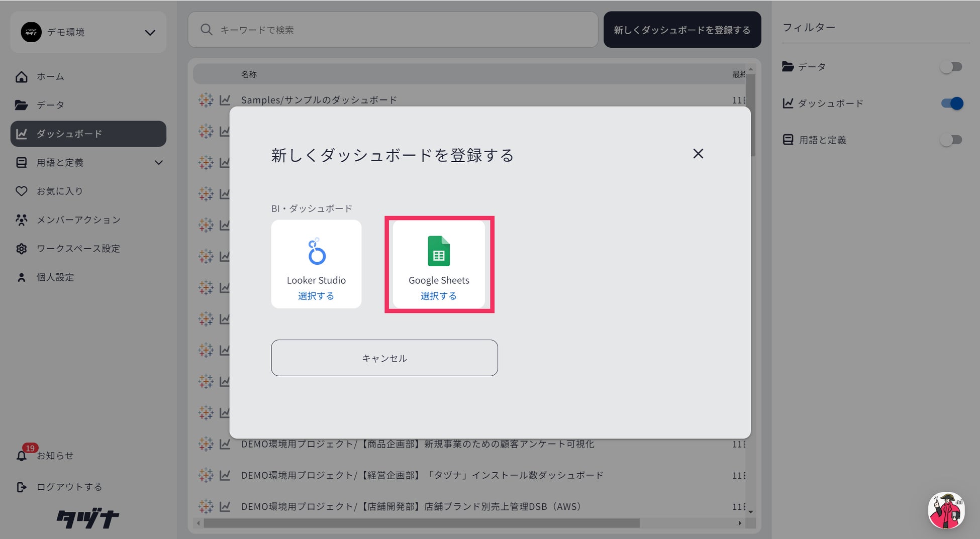Open お気に入り in sidebar
The image size is (980, 539).
pyautogui.click(x=88, y=191)
